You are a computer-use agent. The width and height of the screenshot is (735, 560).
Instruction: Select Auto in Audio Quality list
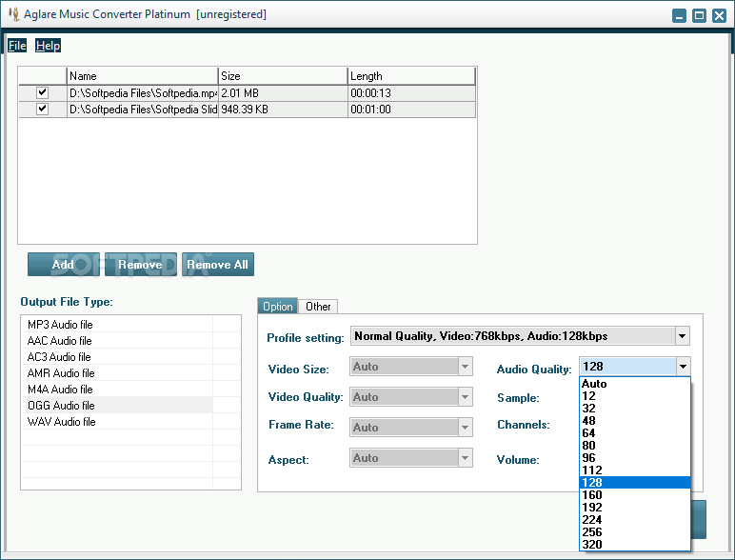(635, 384)
